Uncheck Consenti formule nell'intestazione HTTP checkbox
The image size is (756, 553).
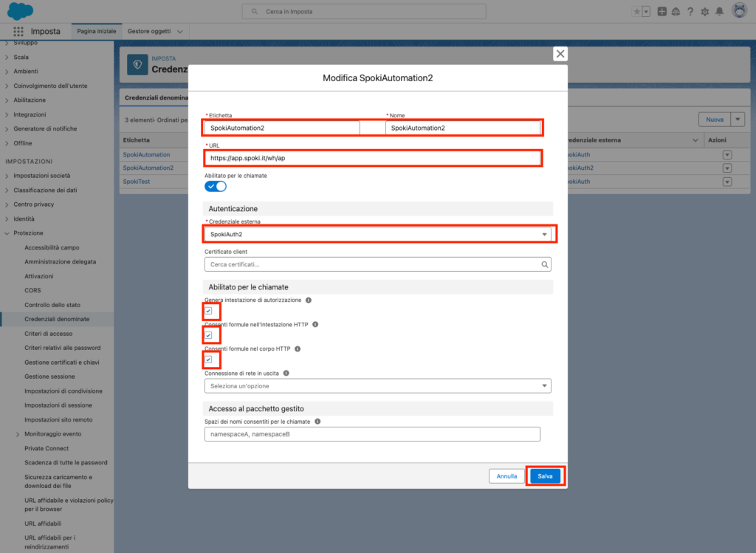coord(208,335)
